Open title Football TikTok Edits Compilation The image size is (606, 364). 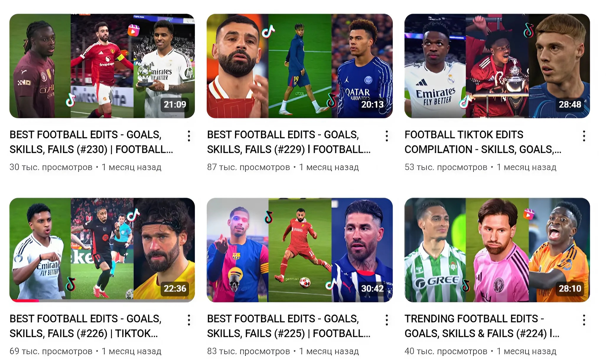[483, 142]
